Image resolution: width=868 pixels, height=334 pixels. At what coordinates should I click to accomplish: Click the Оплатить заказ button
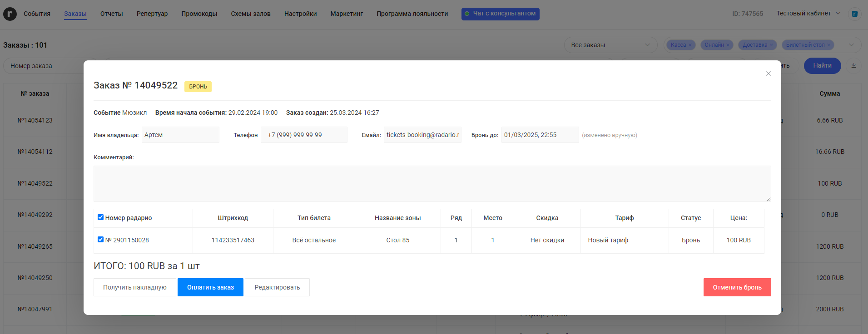point(211,287)
